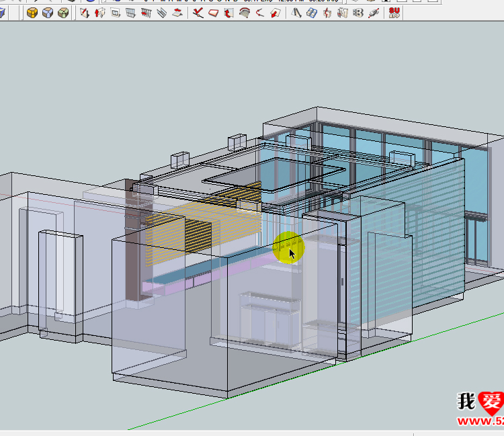Select the low cabinet inside the room model

click(270, 320)
